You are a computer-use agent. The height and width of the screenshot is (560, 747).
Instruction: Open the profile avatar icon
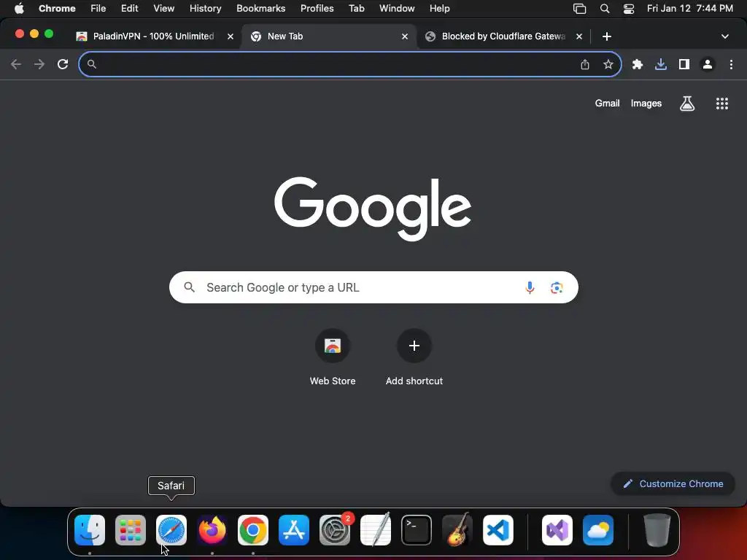click(708, 64)
